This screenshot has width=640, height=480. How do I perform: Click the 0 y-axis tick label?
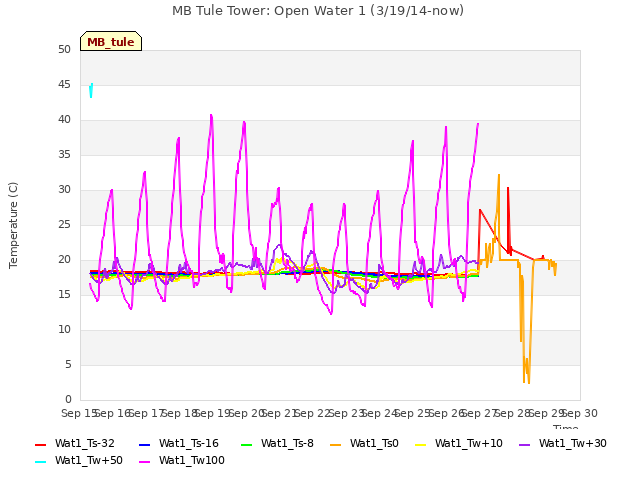tap(68, 399)
